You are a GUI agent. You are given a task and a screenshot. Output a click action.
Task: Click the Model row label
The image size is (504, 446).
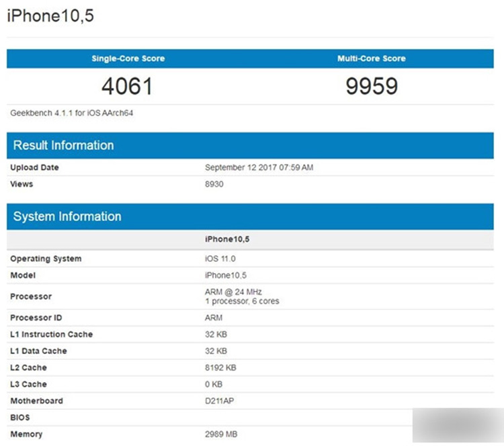23,275
